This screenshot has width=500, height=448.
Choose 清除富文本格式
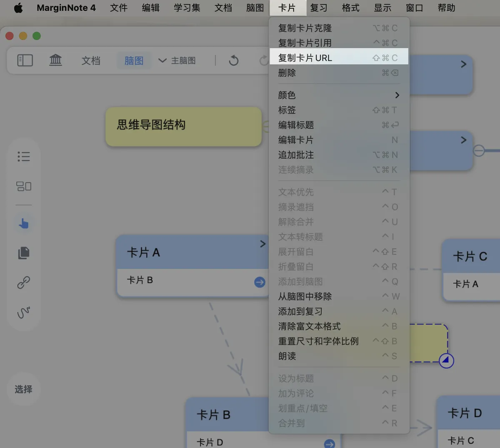[339, 326]
